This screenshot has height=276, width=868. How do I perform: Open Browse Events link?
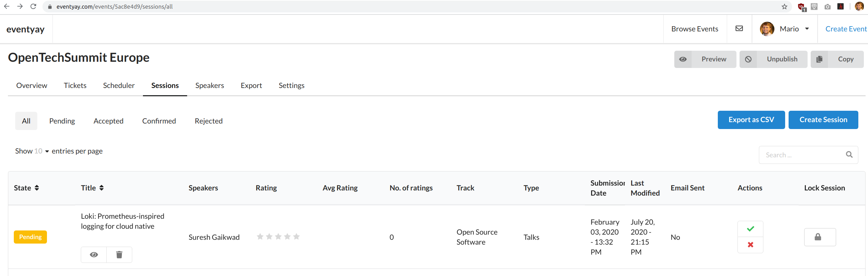(x=695, y=29)
